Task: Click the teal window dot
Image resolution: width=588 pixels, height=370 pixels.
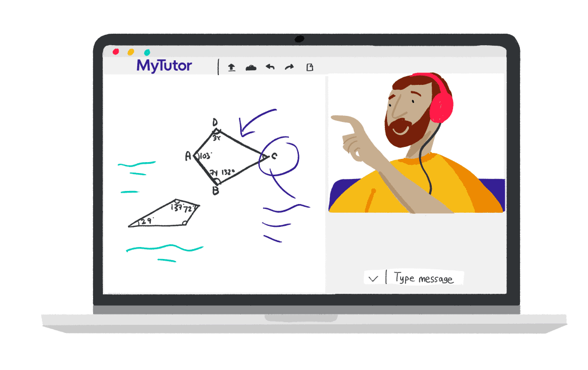Action: pyautogui.click(x=146, y=52)
